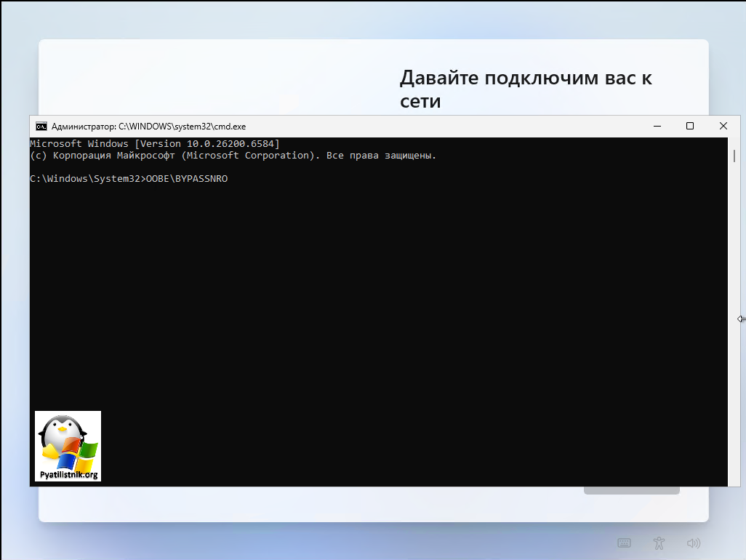Click the 'Давайте подключим вас к сети' heading
The width and height of the screenshot is (746, 560).
[x=525, y=89]
